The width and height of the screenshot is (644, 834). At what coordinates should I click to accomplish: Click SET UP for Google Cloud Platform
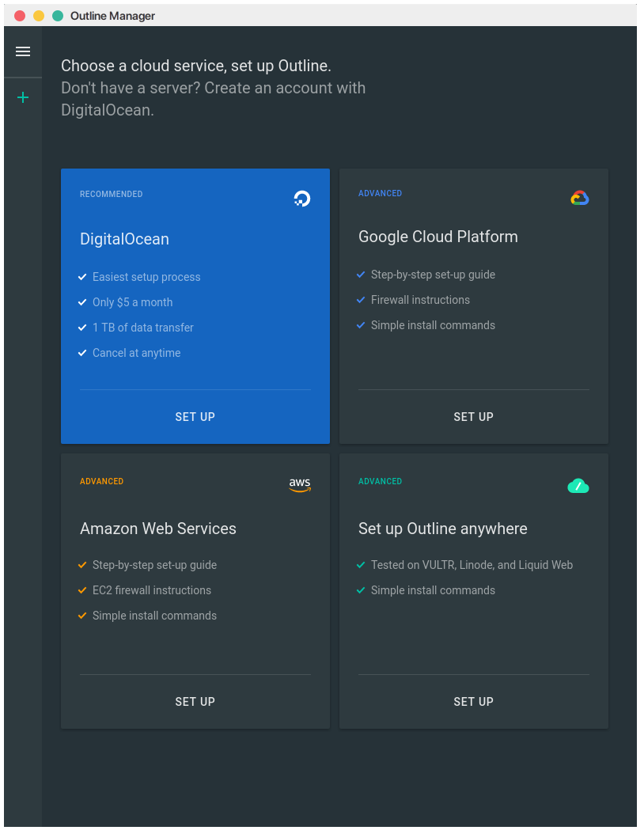473,417
